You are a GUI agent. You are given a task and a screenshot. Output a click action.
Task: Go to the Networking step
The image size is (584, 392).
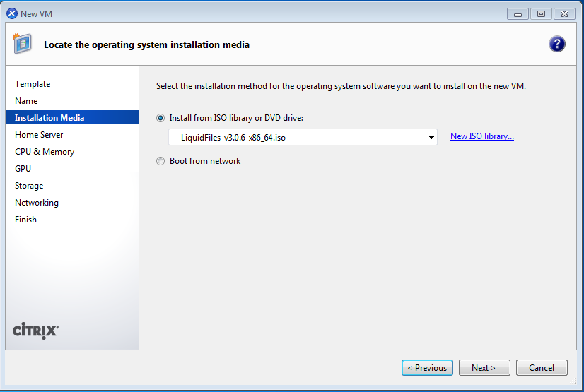click(37, 203)
